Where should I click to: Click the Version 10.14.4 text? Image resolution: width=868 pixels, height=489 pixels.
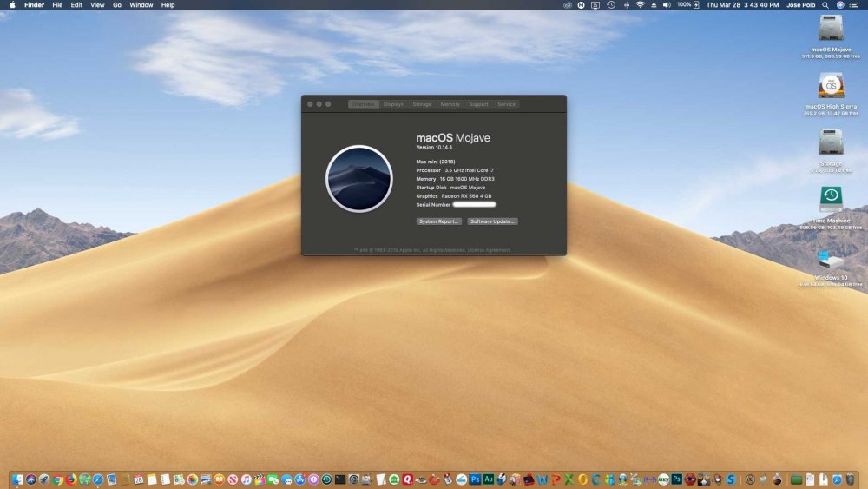pyautogui.click(x=434, y=148)
